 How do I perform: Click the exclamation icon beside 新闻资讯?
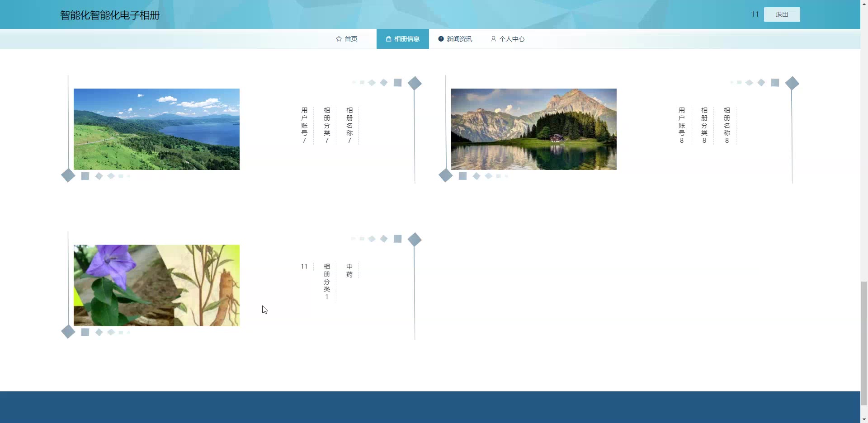441,39
